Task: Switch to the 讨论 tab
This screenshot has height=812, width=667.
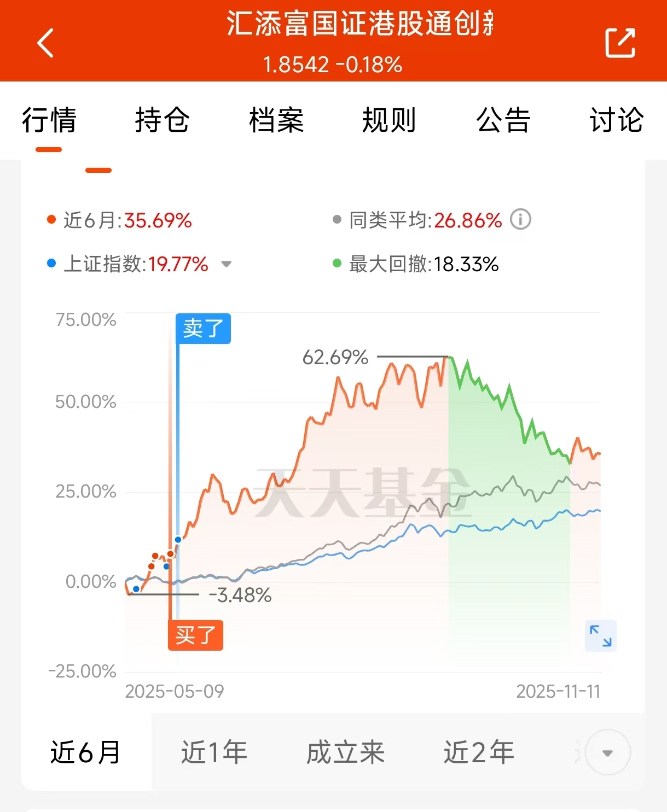Action: (x=616, y=120)
